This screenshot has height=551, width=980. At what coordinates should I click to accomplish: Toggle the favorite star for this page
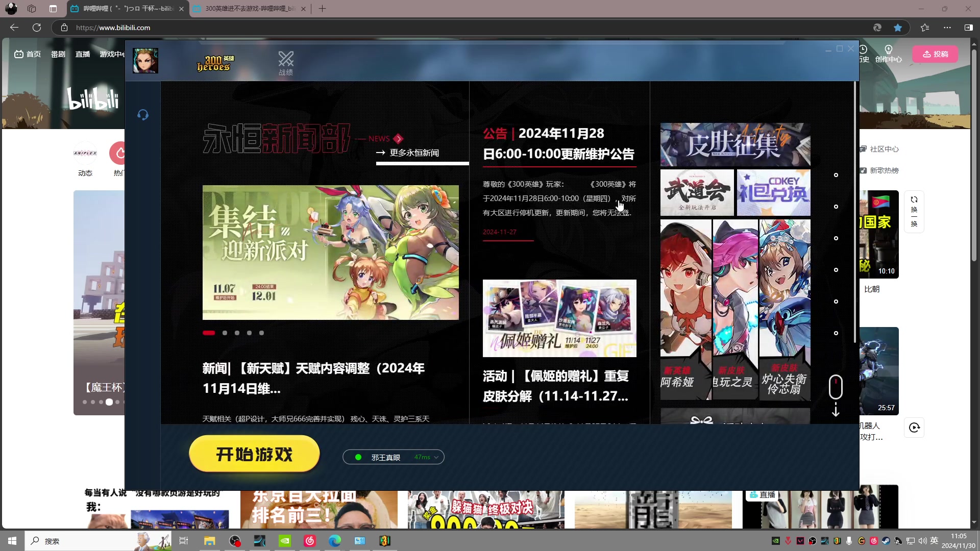click(x=898, y=28)
